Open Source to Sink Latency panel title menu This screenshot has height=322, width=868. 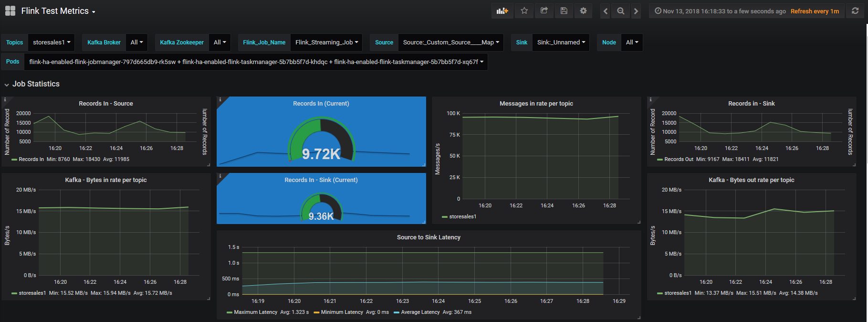click(429, 237)
